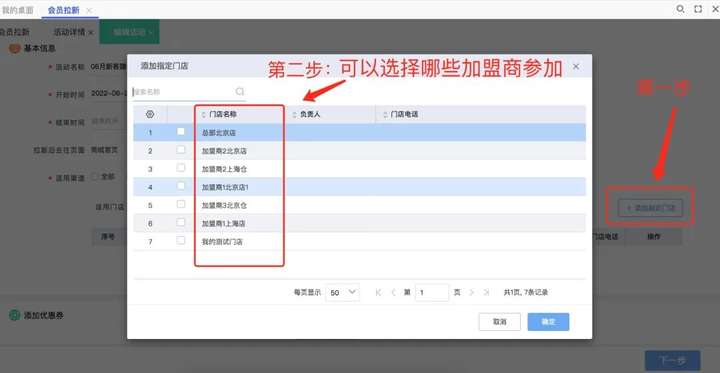Check the box for 加盟商1上海店
The image size is (720, 373).
point(181,222)
